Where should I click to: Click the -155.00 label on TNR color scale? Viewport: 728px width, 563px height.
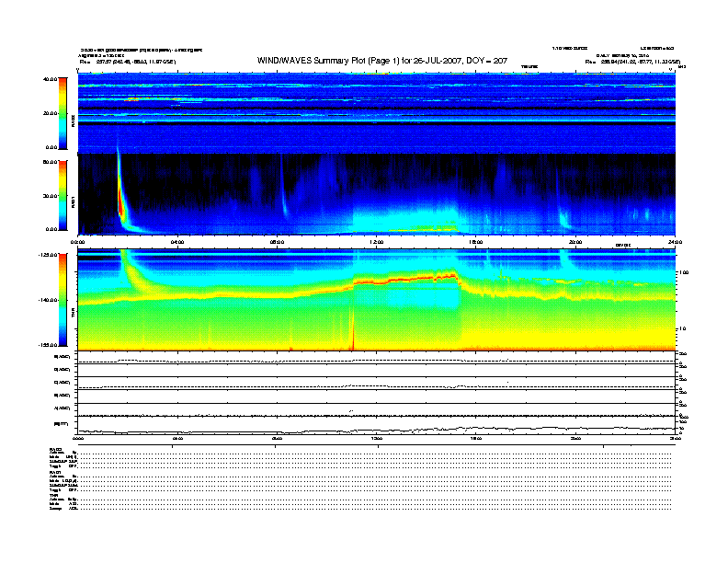click(49, 345)
